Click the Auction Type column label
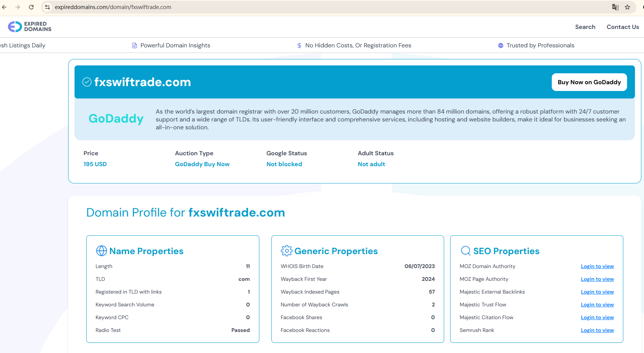644x353 pixels. coord(194,153)
